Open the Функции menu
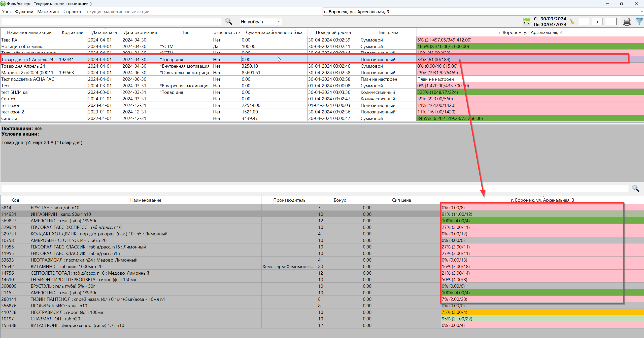The width and height of the screenshot is (644, 338). click(x=24, y=12)
